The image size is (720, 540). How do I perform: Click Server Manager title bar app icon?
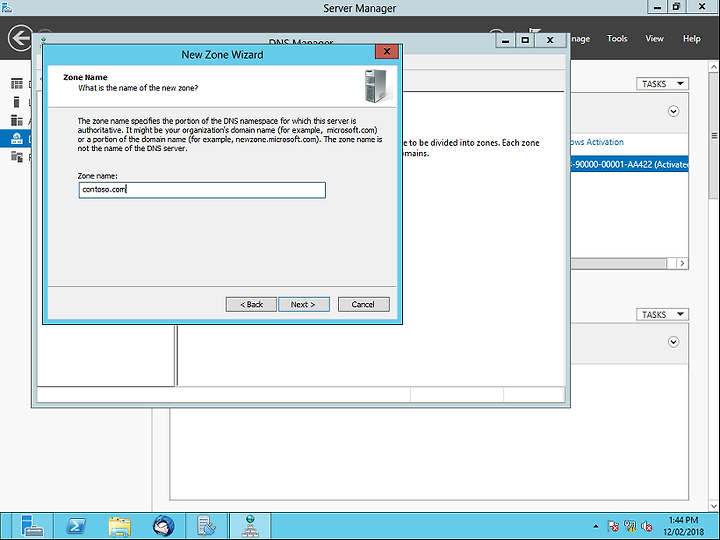(6, 7)
